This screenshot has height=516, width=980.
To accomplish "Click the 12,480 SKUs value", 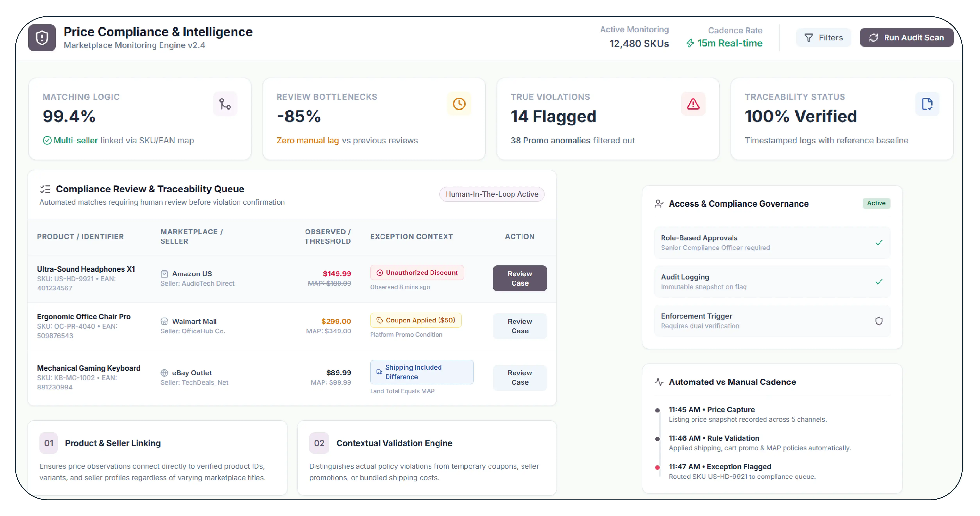I will pyautogui.click(x=639, y=44).
